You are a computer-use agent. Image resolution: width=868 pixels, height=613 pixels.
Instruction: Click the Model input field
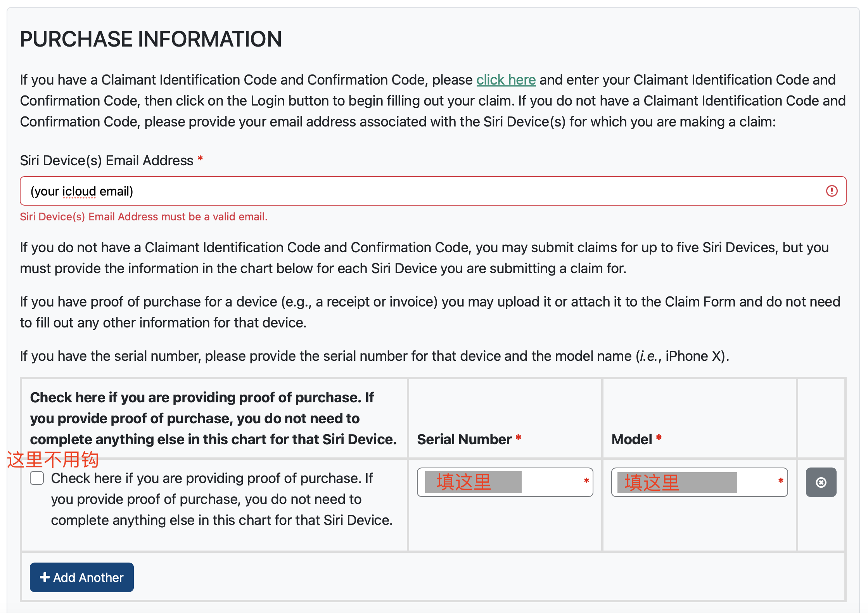tap(699, 482)
